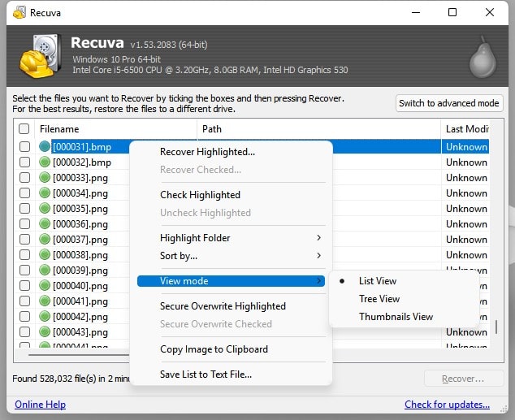Viewport: 515px width, 420px height.
Task: Sort by the Filename column header
Action: [x=115, y=128]
